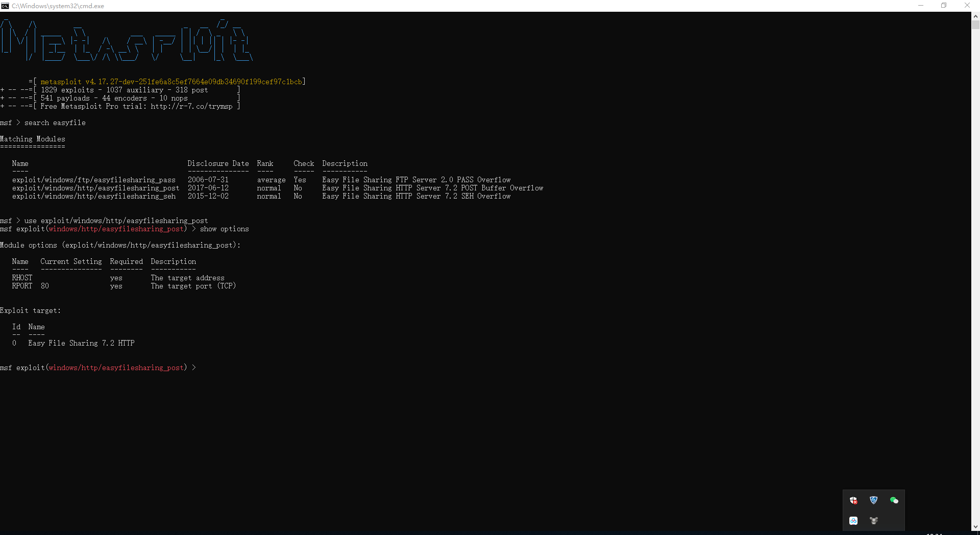The height and width of the screenshot is (535, 980).
Task: Click the 'Id' column header
Action: pyautogui.click(x=16, y=327)
